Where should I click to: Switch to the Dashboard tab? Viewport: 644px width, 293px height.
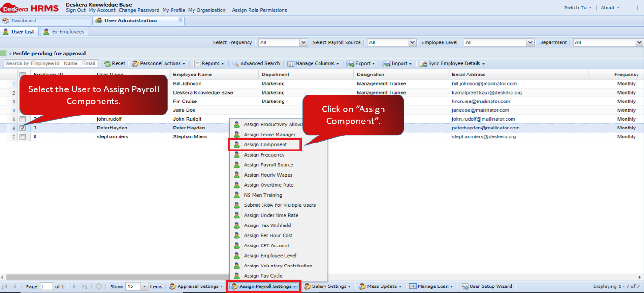pos(45,20)
